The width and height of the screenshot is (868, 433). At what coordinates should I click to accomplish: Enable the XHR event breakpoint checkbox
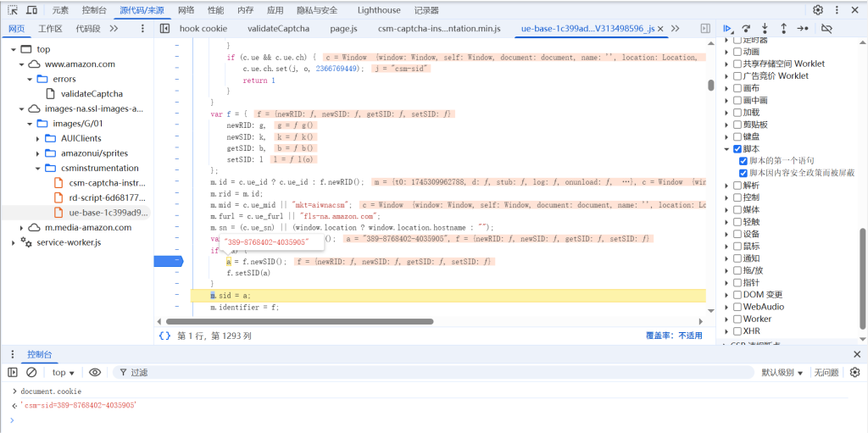(x=737, y=331)
